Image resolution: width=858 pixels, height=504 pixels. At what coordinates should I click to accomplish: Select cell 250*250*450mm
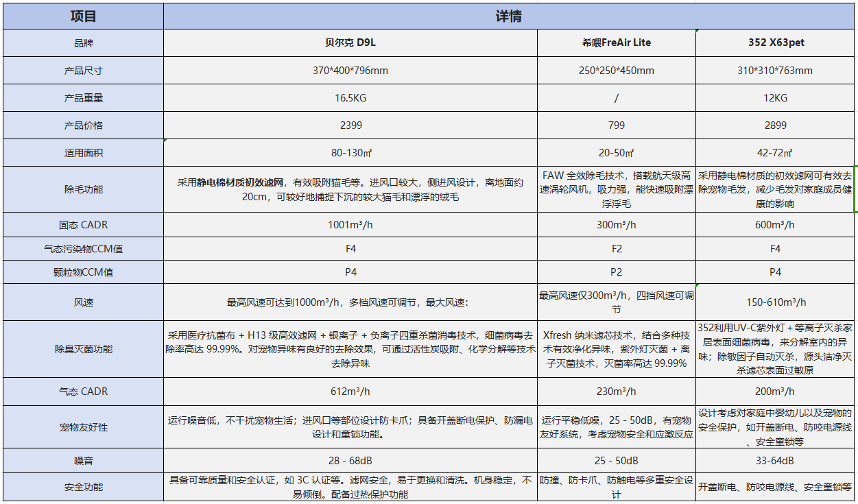pyautogui.click(x=617, y=71)
